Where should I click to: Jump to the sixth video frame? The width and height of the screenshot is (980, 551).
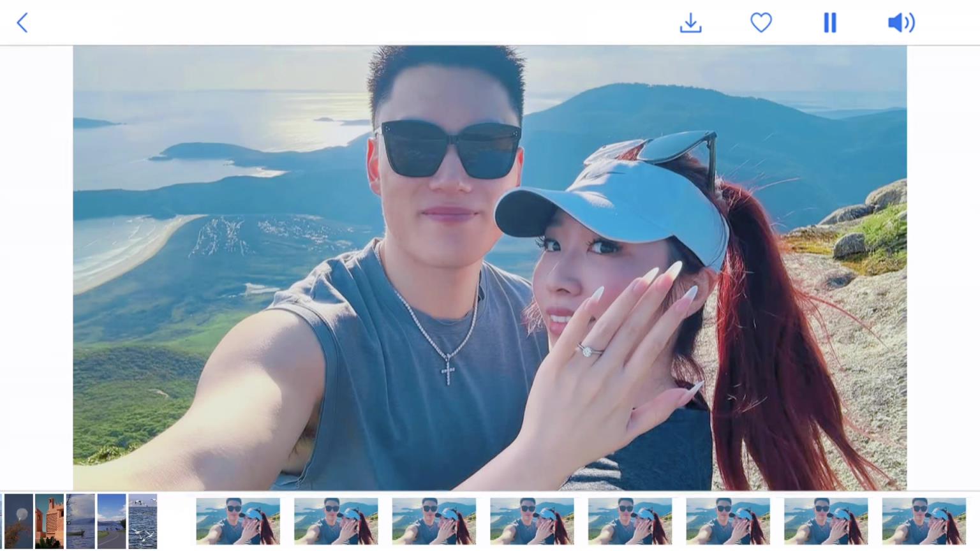(728, 521)
